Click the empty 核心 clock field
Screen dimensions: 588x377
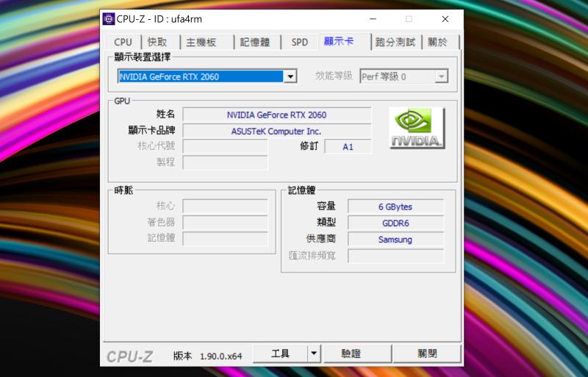[x=225, y=206]
